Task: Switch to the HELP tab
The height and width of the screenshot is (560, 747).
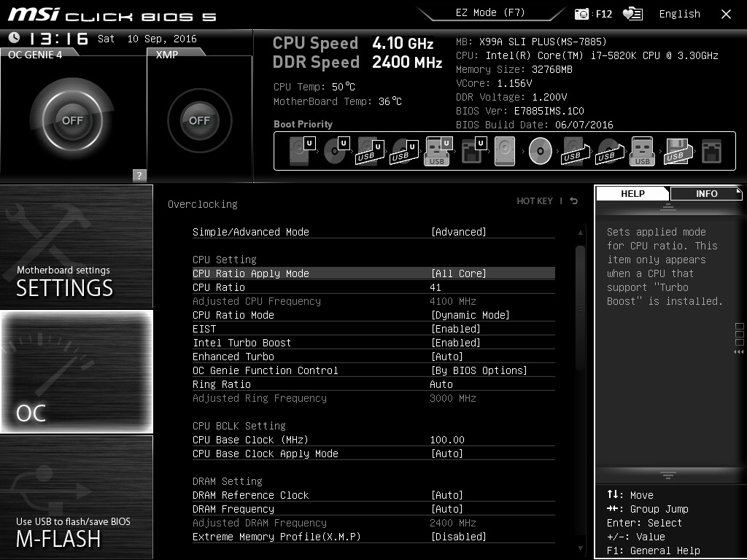Action: [x=632, y=193]
